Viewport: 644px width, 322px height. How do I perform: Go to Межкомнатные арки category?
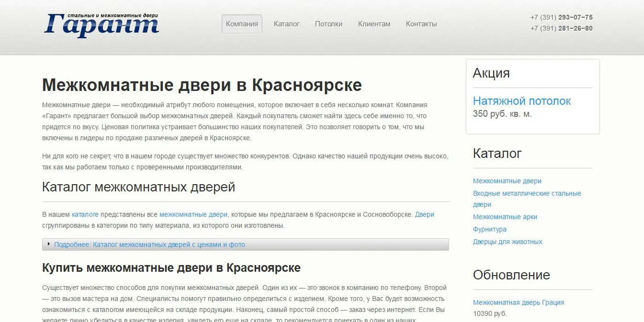[x=505, y=217]
